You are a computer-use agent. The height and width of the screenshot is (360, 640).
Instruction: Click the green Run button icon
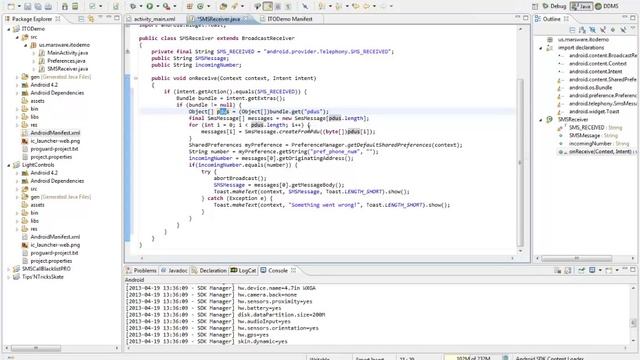tap(150, 7)
